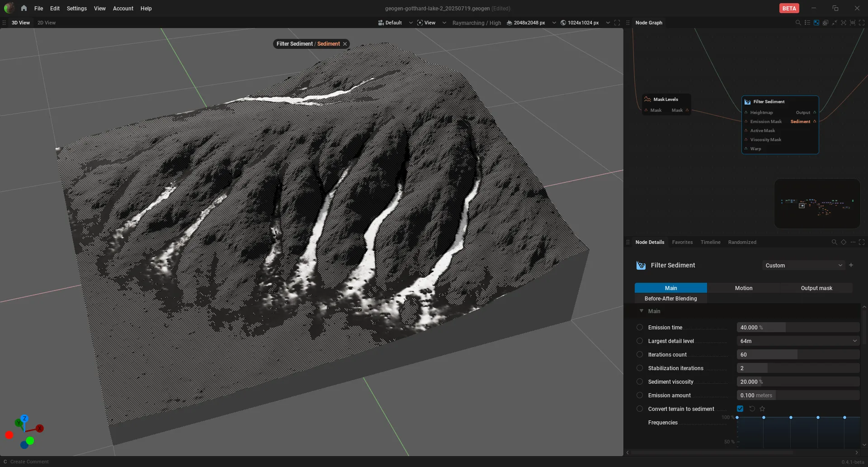Click the Raymarching / High render mode
The image size is (868, 467).
click(x=476, y=23)
